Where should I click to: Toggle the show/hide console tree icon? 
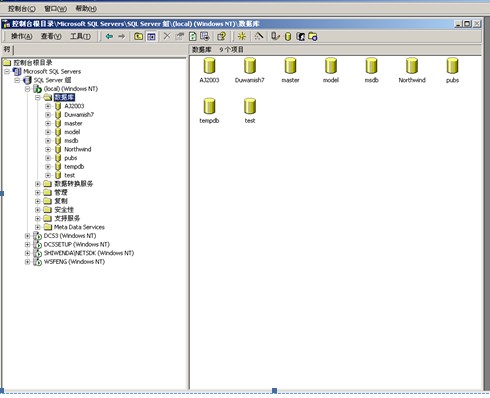pyautogui.click(x=151, y=36)
